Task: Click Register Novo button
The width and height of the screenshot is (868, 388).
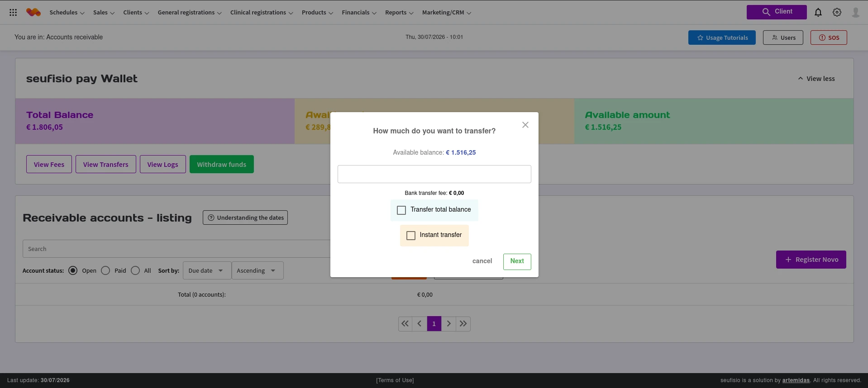Action: (811, 260)
